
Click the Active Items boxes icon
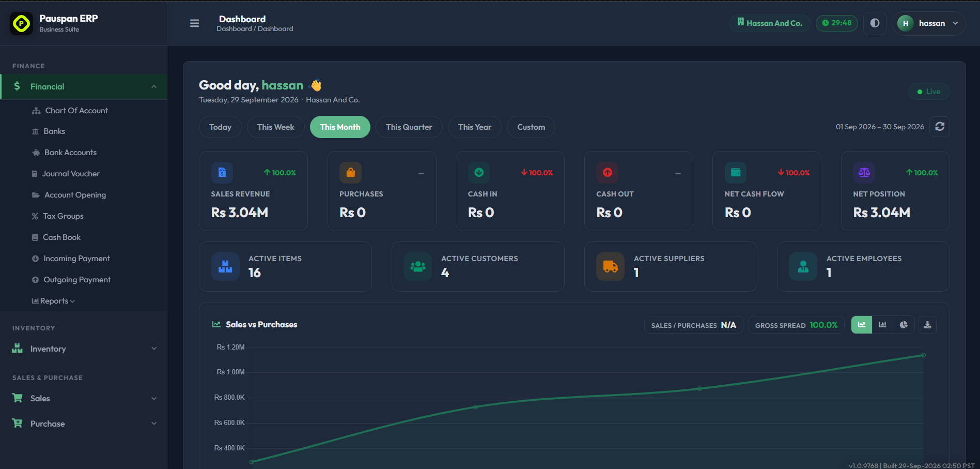click(x=225, y=266)
